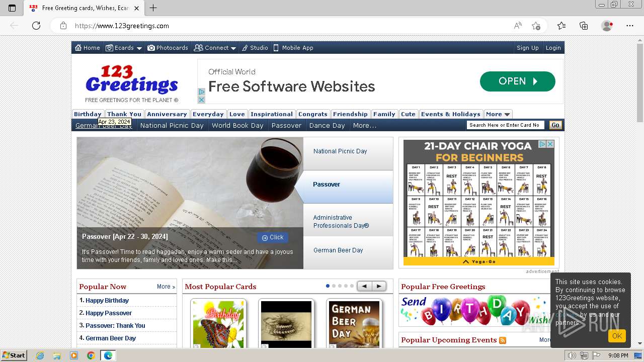Open Internet Explorer from taskbar
The height and width of the screenshot is (362, 644).
[40, 355]
